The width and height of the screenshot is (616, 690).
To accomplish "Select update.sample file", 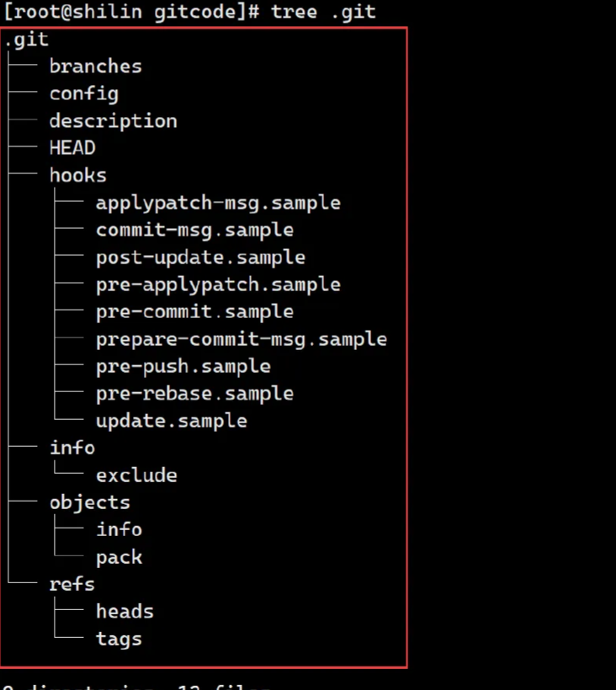I will click(172, 422).
